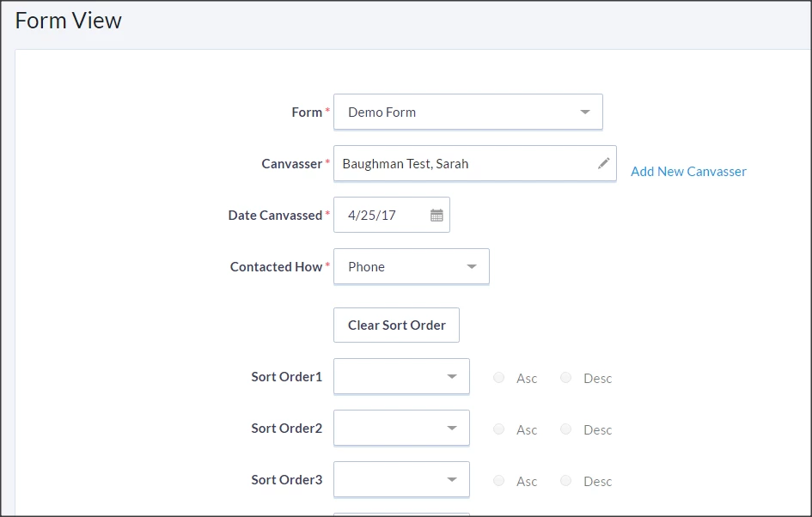
Task: Click the Form View page heading
Action: (x=69, y=21)
